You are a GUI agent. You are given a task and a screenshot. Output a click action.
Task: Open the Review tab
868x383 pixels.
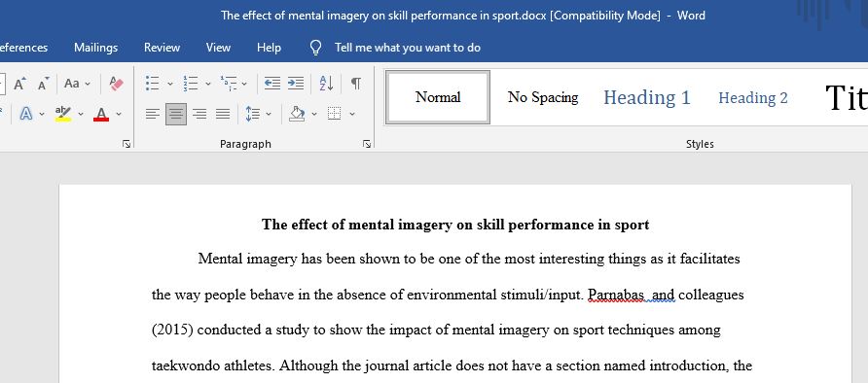[162, 48]
